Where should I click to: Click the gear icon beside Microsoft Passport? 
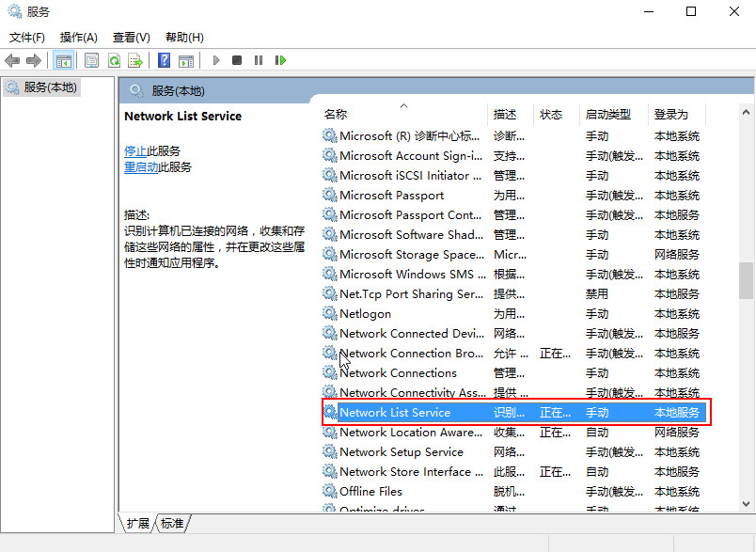(330, 195)
